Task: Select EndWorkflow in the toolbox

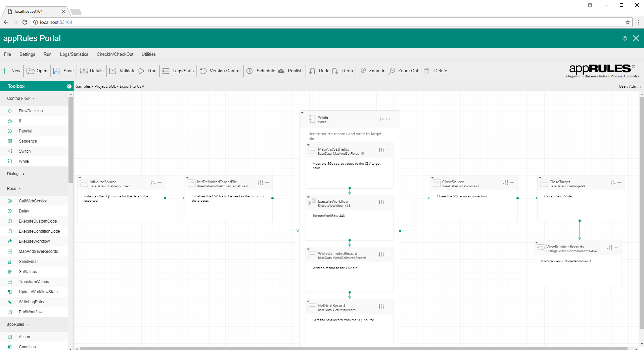Action: 34,312
